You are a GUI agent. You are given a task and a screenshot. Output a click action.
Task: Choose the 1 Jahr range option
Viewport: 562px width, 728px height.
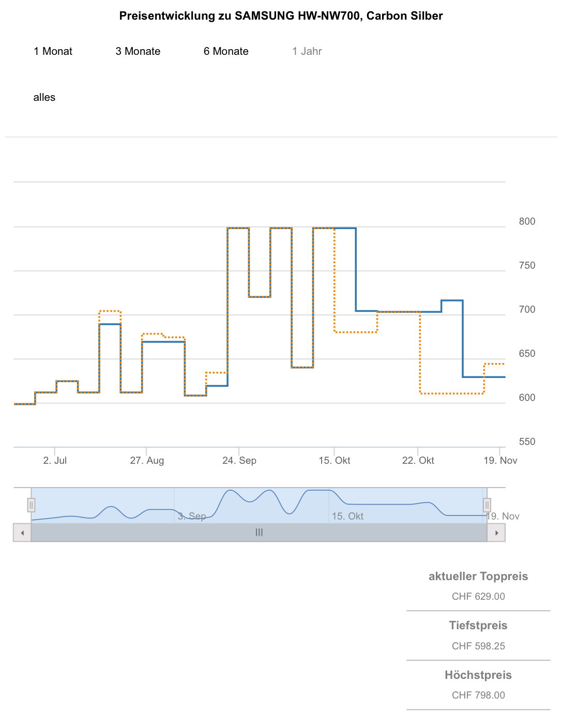pos(307,51)
